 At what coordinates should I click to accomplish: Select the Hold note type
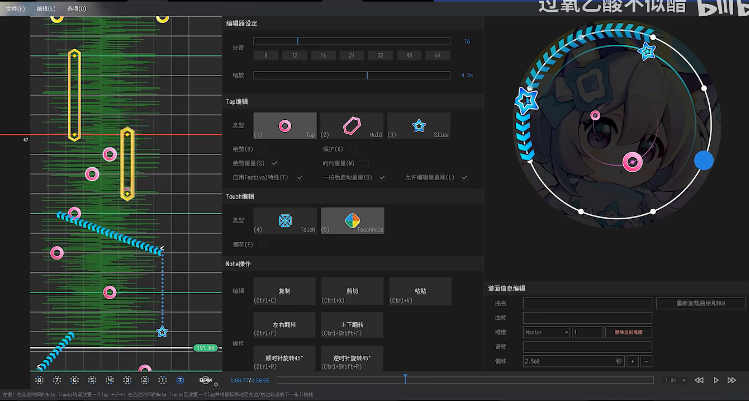[x=352, y=126]
